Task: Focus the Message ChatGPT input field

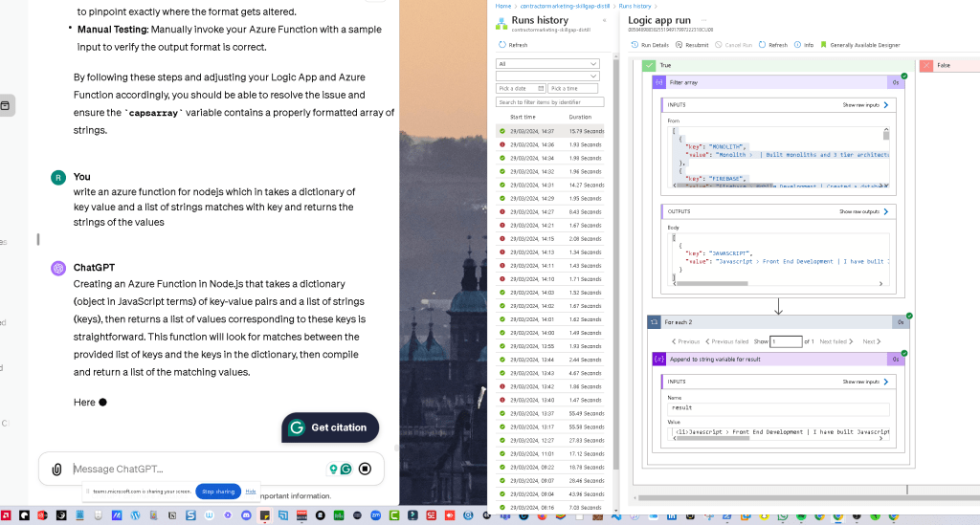Action: [x=197, y=469]
